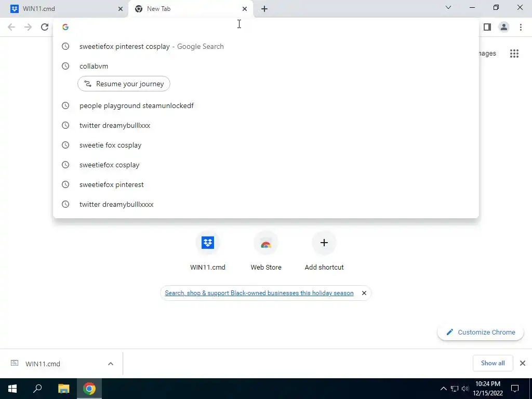Click the Chrome taskbar icon
The height and width of the screenshot is (399, 532).
coord(89,389)
